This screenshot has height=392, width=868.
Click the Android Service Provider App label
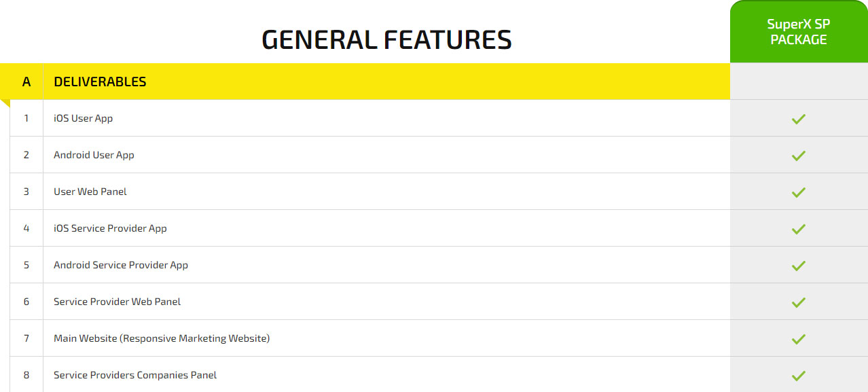[121, 265]
